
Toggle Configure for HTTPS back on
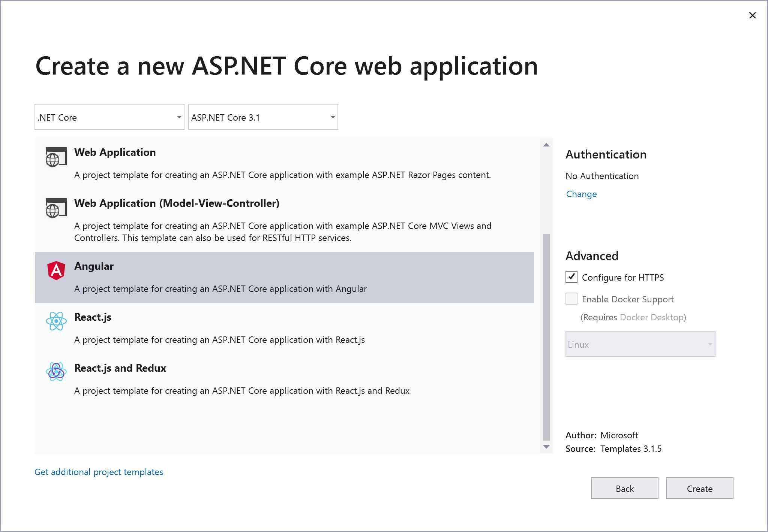click(571, 277)
